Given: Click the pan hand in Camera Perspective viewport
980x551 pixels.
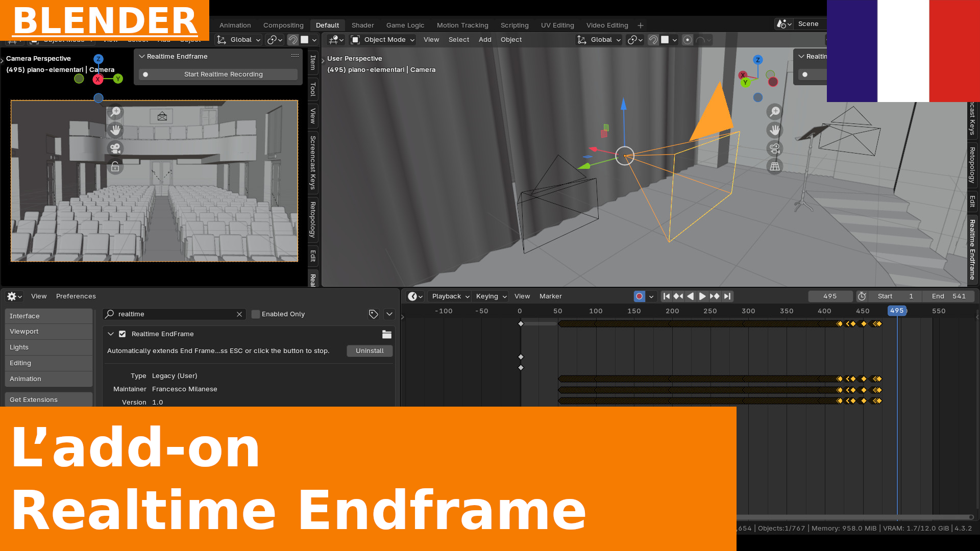Looking at the screenshot, I should click(116, 130).
